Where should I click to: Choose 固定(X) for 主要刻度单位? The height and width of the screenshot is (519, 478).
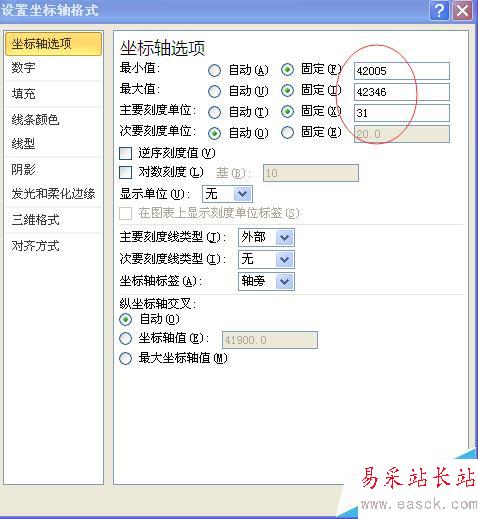(287, 112)
